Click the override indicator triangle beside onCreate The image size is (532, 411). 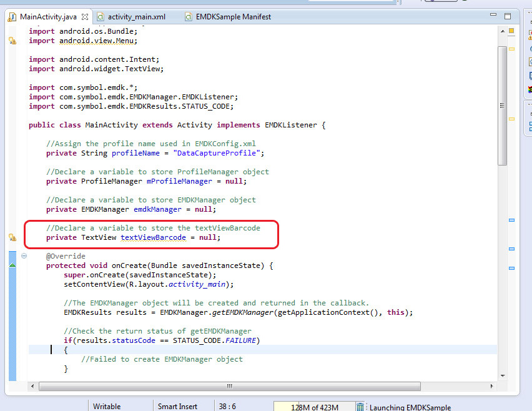tap(12, 265)
